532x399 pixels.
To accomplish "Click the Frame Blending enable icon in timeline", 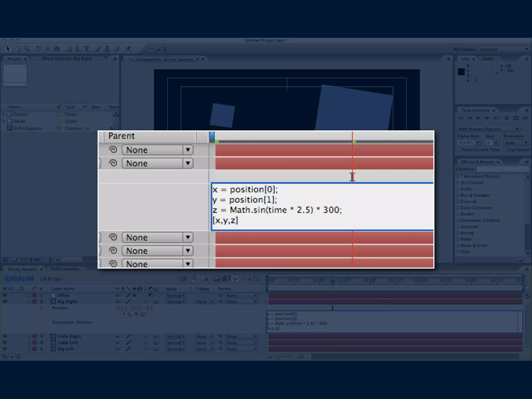I will point(226,279).
